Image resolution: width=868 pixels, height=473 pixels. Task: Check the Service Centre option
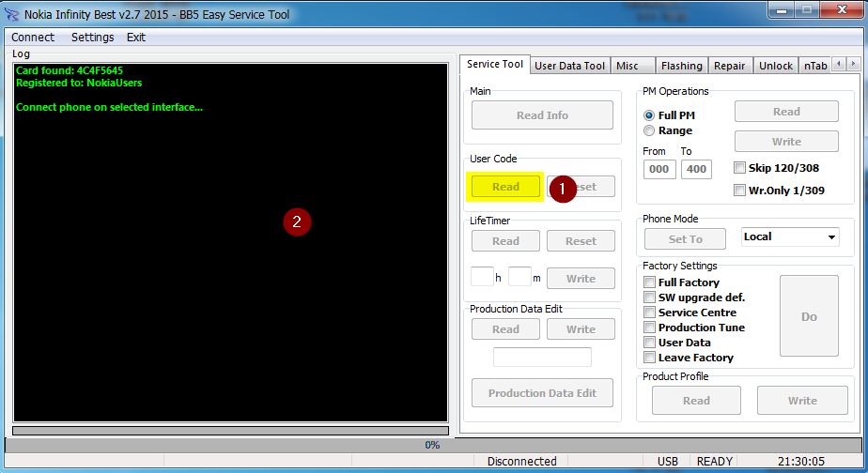point(650,313)
